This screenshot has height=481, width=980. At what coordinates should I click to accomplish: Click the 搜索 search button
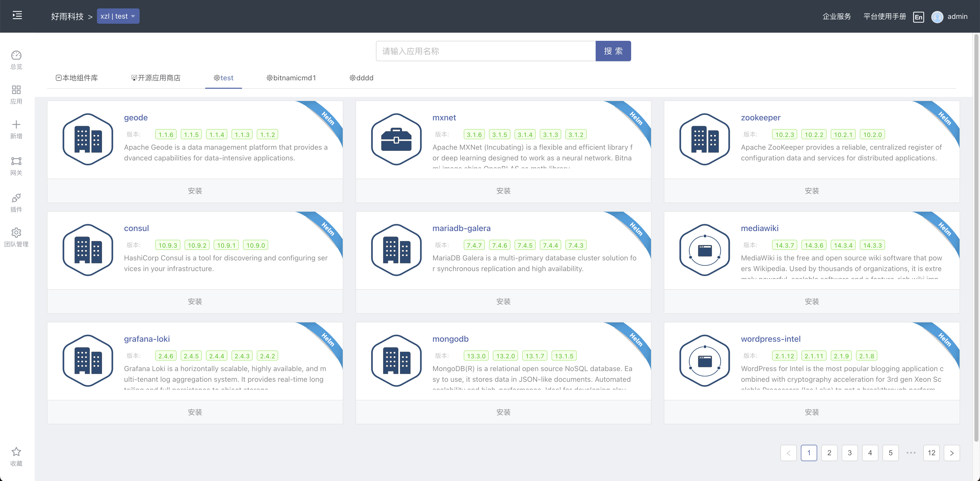[x=613, y=50]
